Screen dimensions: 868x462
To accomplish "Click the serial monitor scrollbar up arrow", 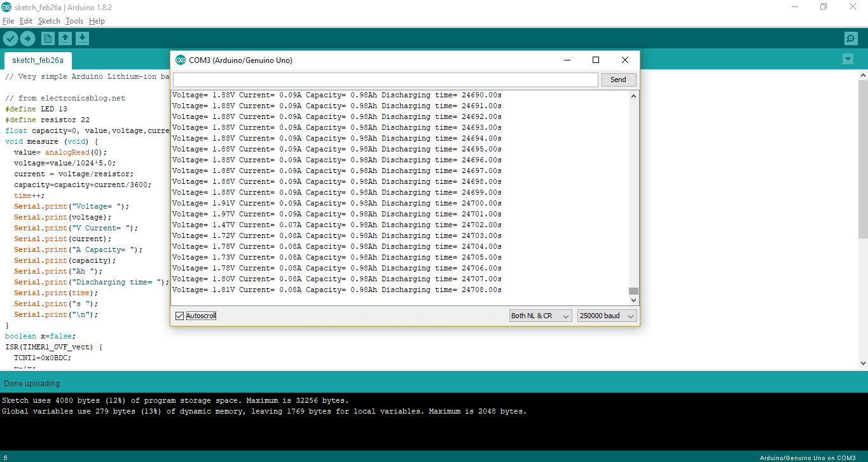I will (x=633, y=96).
